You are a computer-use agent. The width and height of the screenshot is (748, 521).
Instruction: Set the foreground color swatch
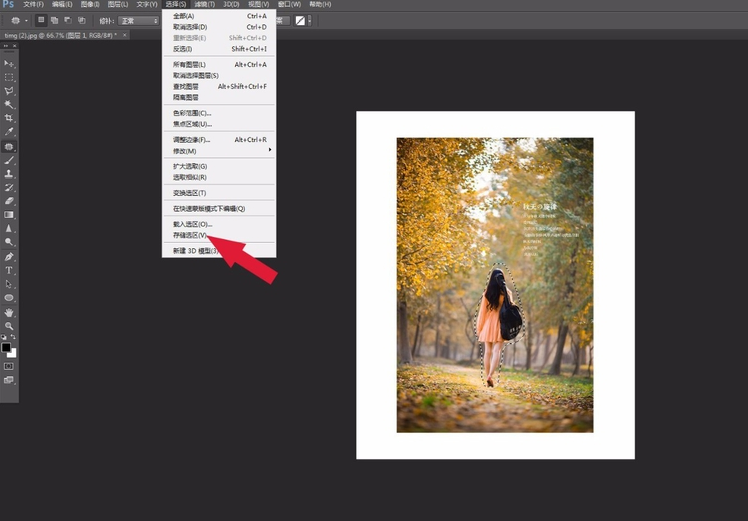point(5,347)
